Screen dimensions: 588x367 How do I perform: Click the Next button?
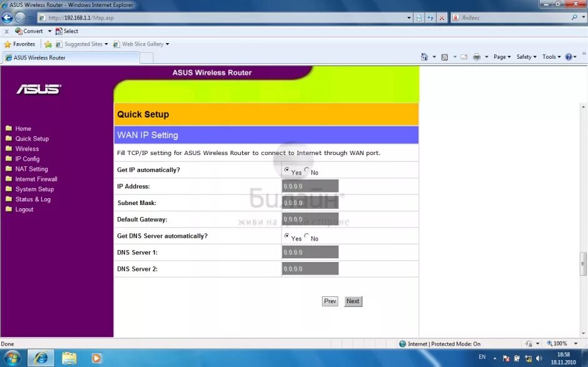coord(353,301)
